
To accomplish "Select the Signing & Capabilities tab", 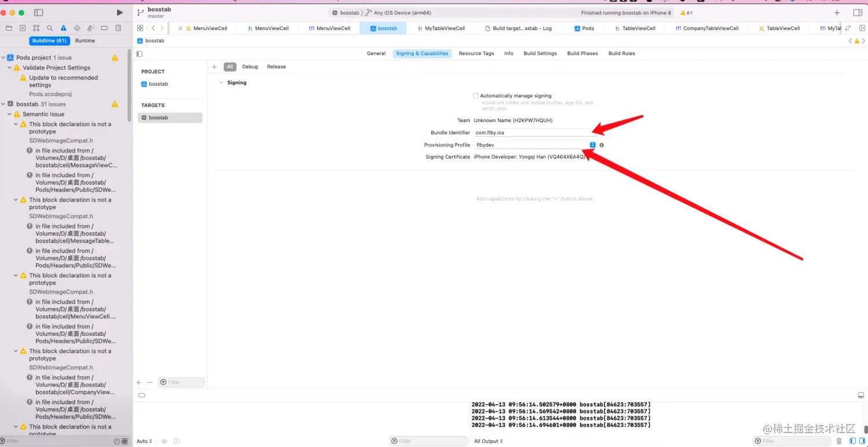I will tap(422, 53).
